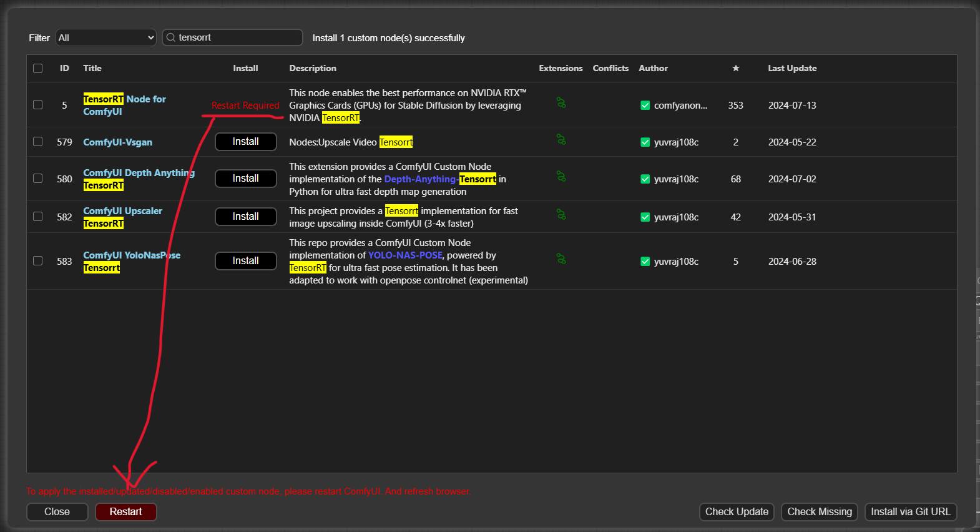Open the ComfyUI-Vsgan title link
This screenshot has width=980, height=532.
(117, 142)
